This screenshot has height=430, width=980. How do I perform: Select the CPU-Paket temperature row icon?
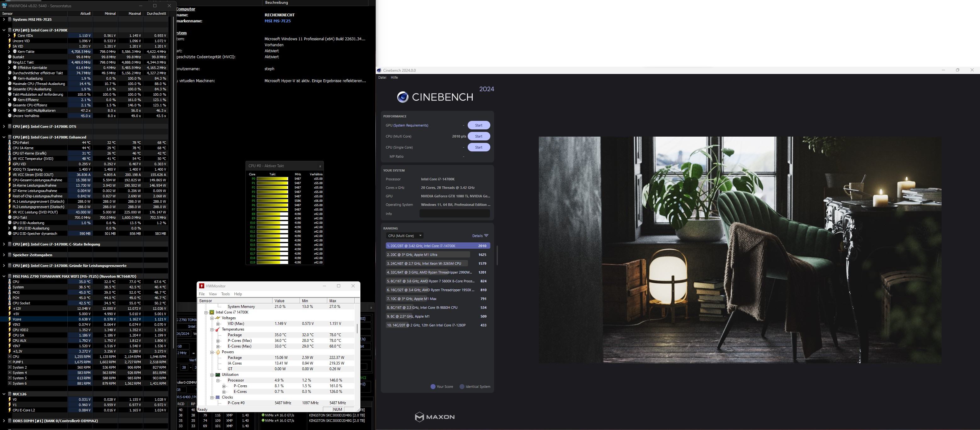click(9, 143)
